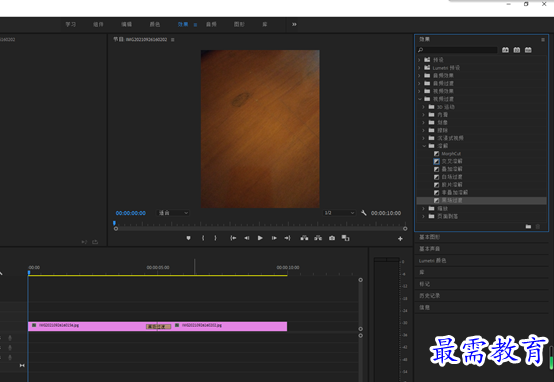This screenshot has height=382, width=554.
Task: Click the Delete trash icon in Effects panel
Action: (x=538, y=227)
